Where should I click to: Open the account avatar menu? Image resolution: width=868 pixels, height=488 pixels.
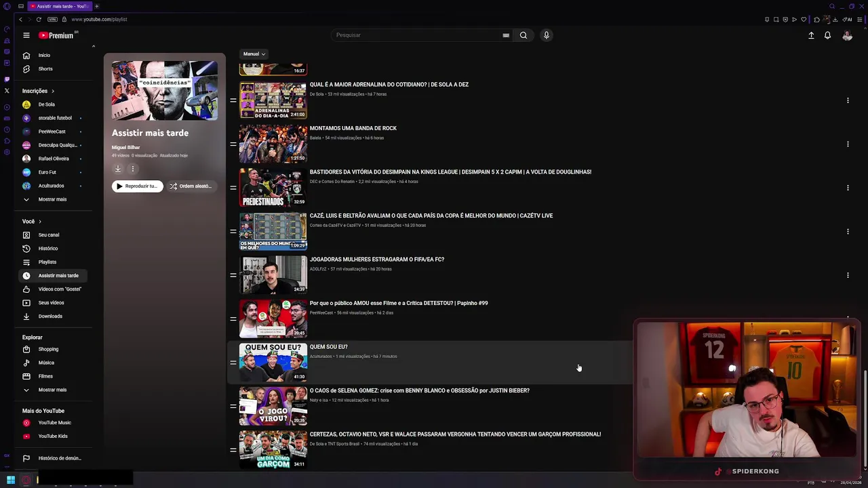(847, 35)
